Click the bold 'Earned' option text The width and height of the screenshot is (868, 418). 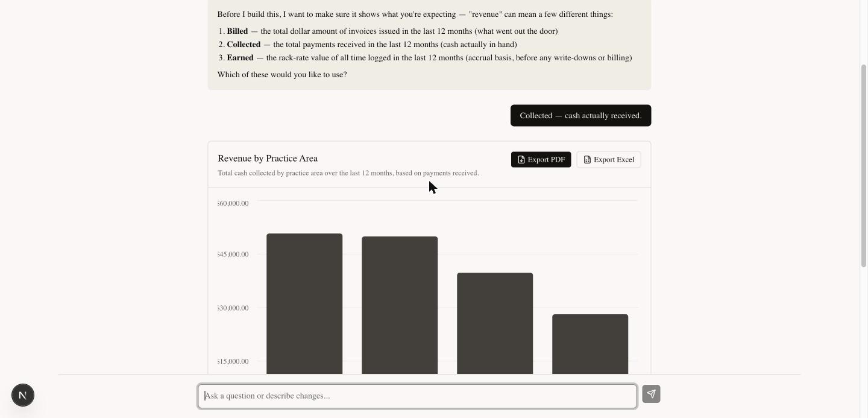pos(240,58)
